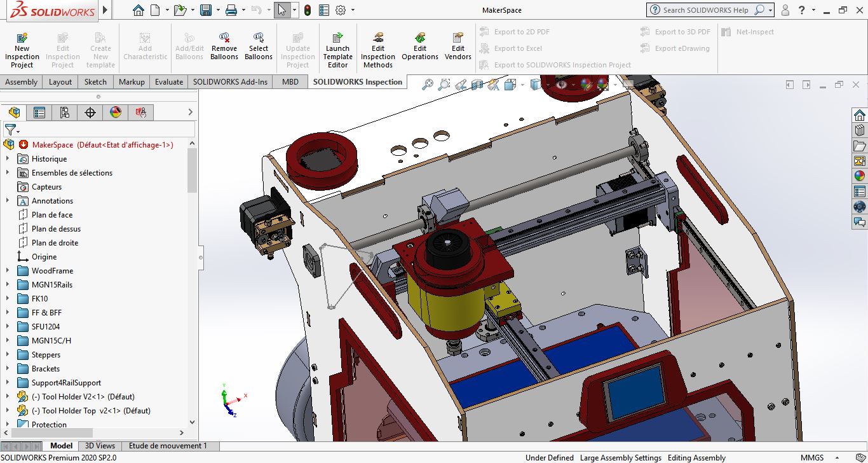Click the Select Balloons tool

[259, 46]
